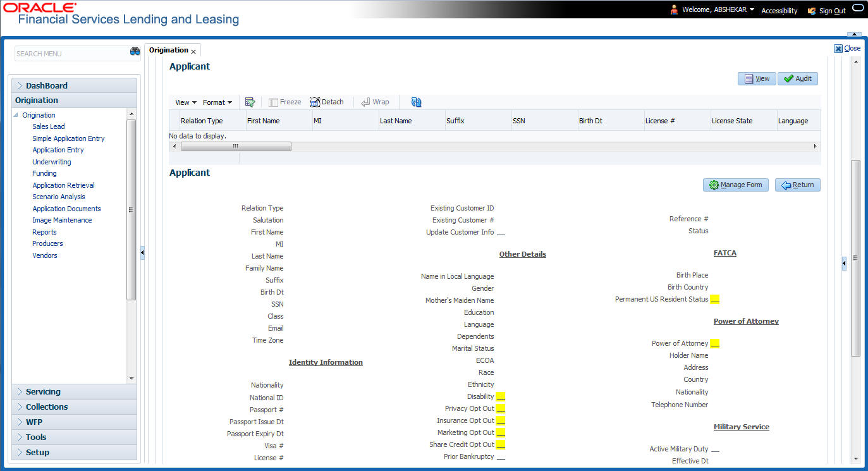The image size is (868, 471).
Task: Toggle the Prior Bankruptcy checkbox
Action: (x=501, y=457)
